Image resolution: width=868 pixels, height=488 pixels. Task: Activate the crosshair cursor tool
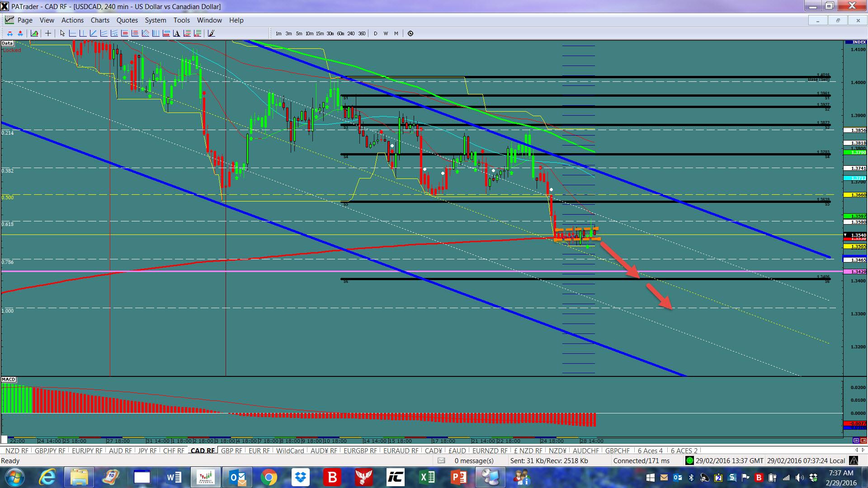(48, 33)
